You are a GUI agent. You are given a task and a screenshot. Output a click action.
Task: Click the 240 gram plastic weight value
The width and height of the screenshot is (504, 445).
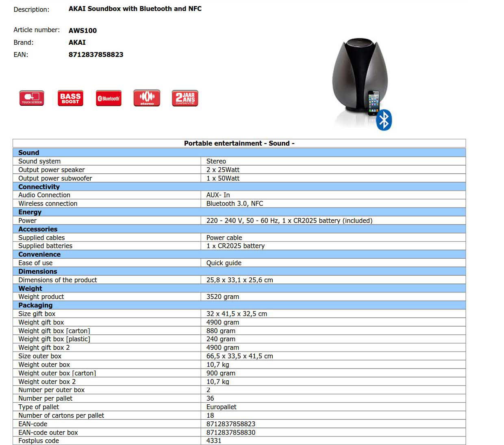coord(221,339)
